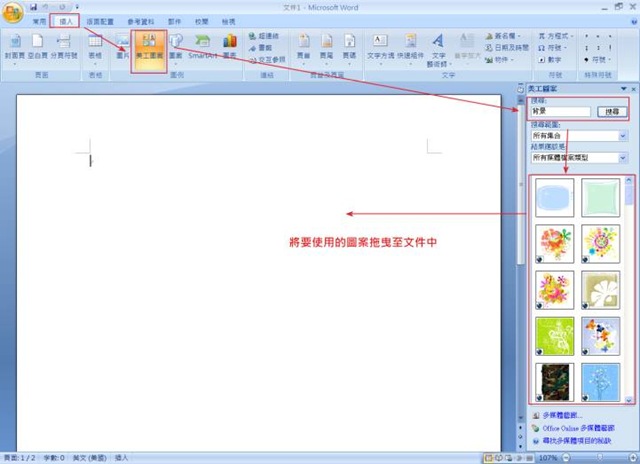Select the green square frame clip
This screenshot has width=640, height=464.
pos(600,198)
